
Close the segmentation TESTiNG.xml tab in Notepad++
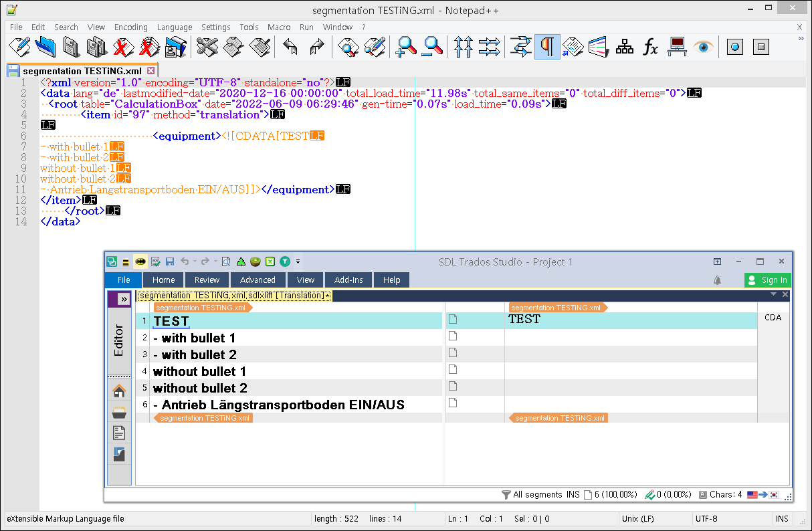[150, 70]
